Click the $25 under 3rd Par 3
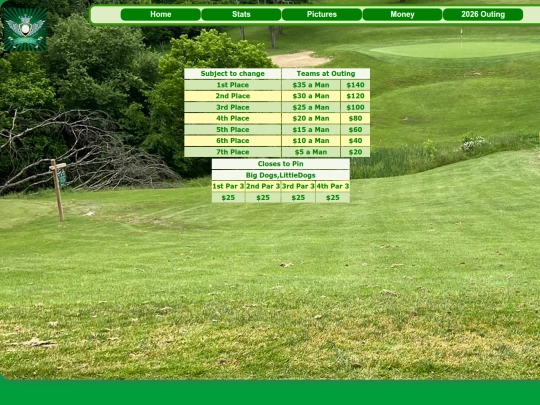 click(298, 198)
